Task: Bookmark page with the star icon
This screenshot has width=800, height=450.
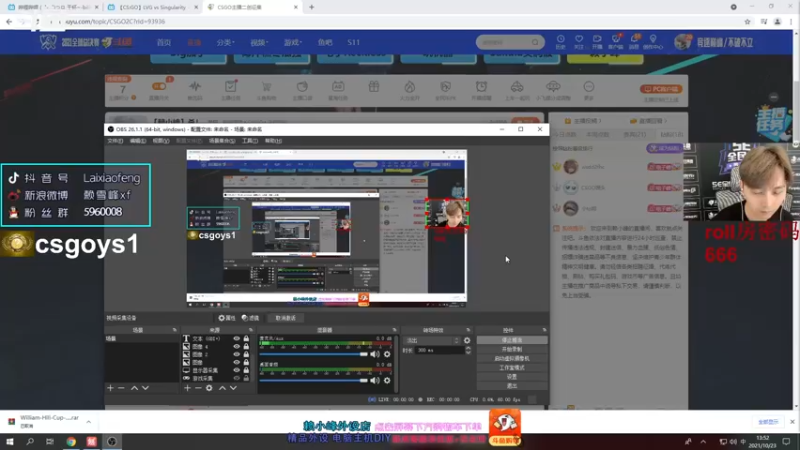Action: tap(747, 21)
